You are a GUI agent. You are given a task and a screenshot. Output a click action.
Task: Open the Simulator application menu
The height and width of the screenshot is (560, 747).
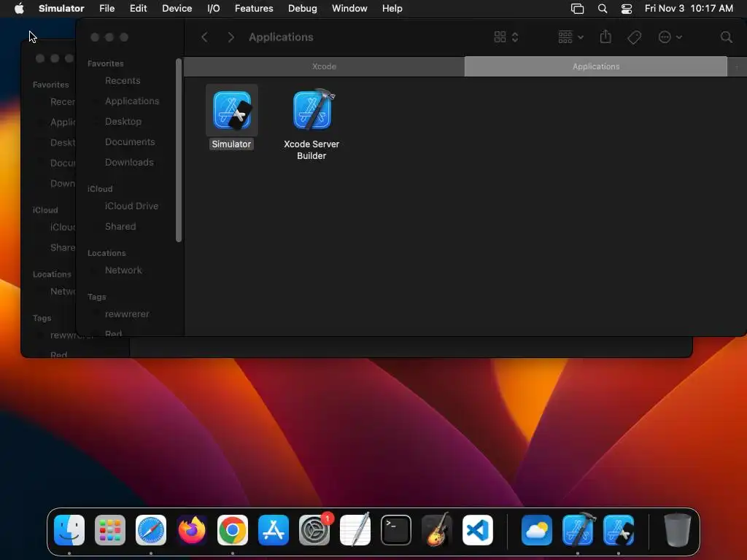(x=61, y=9)
